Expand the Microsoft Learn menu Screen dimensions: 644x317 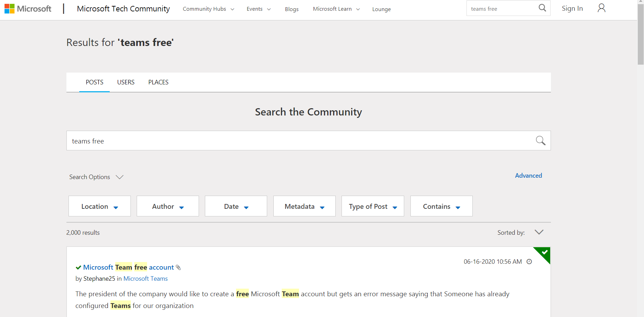point(336,9)
